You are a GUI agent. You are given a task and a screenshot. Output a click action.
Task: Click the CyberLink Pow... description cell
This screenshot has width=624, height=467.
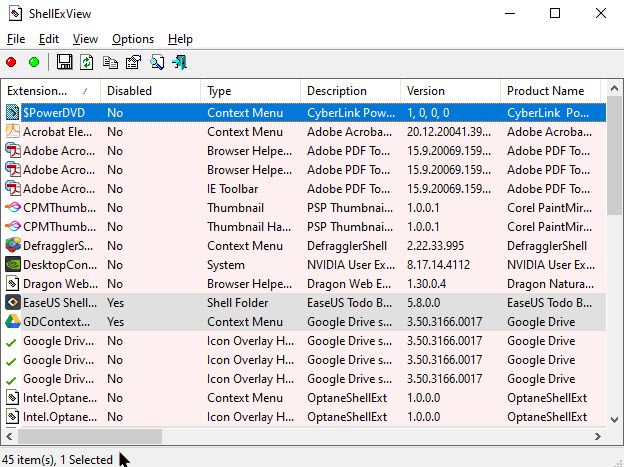pos(351,113)
